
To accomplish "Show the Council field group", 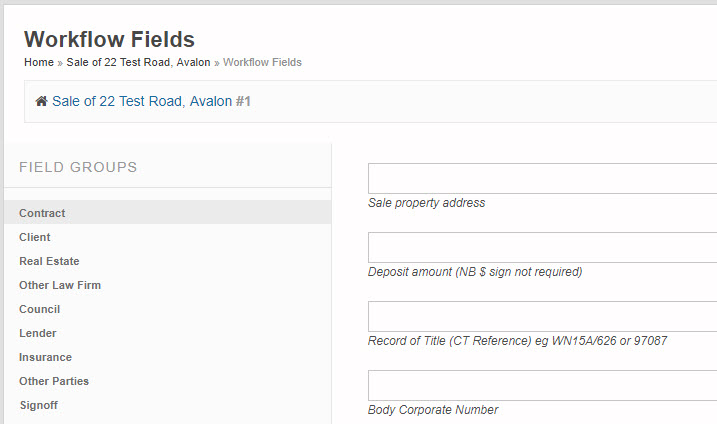I will coord(40,309).
